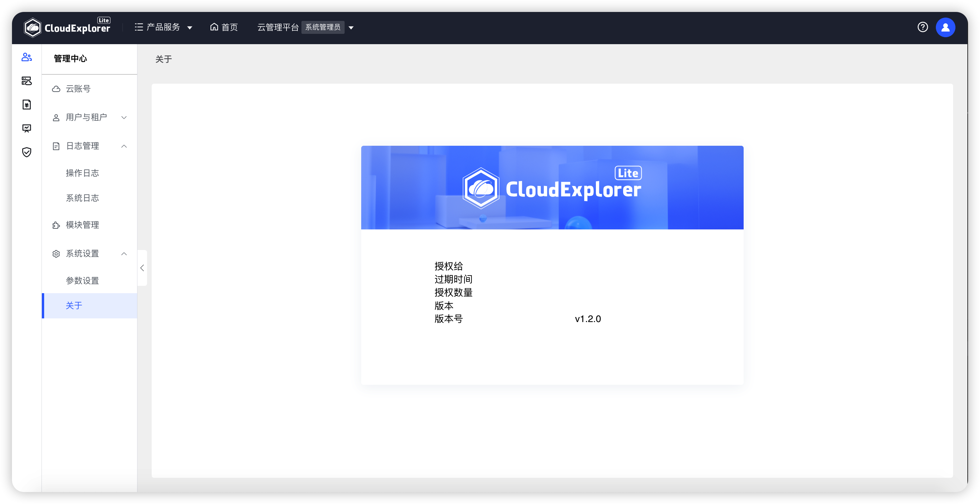Click the home house icon
Image resolution: width=980 pixels, height=504 pixels.
coord(214,27)
